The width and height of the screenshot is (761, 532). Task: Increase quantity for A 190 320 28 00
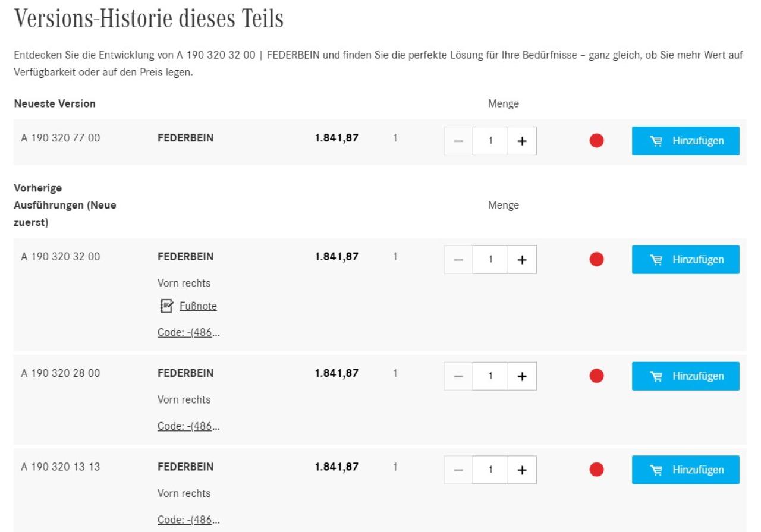[x=522, y=376]
